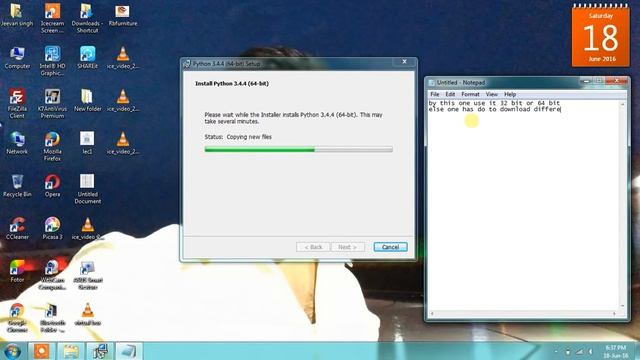Select the WebCam Companion desktop shortcut
Viewport: 640px width, 360px height.
click(52, 275)
